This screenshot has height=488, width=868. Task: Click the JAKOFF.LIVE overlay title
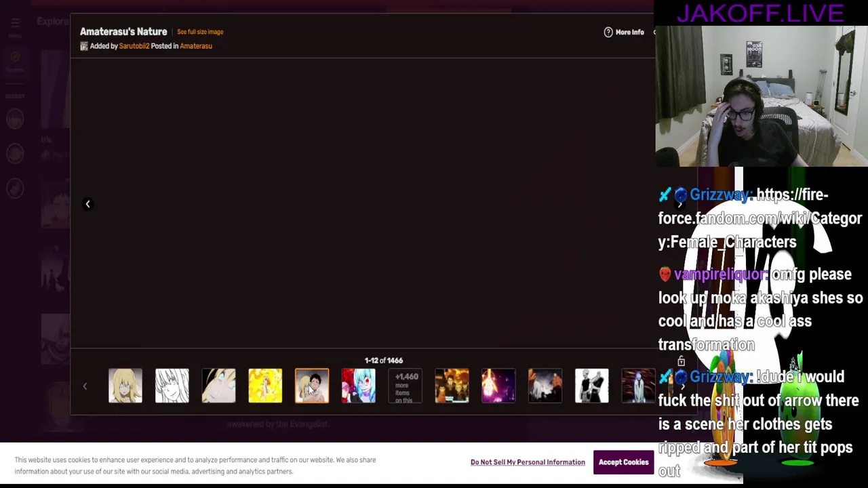[759, 13]
